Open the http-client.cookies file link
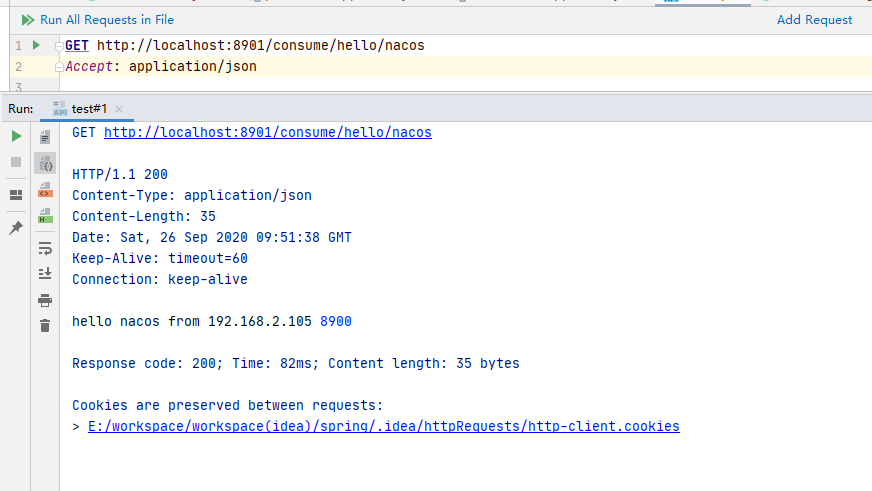This screenshot has height=491, width=872. [x=383, y=426]
